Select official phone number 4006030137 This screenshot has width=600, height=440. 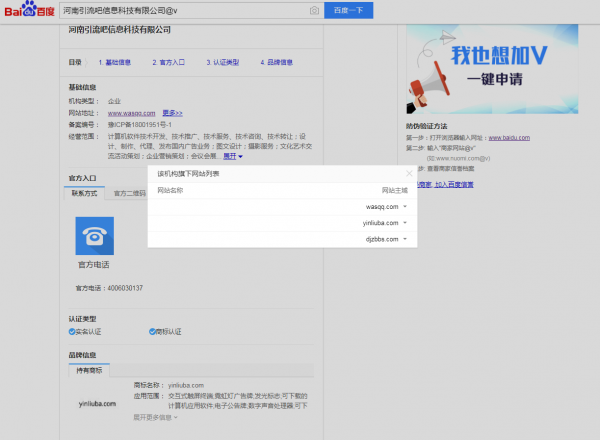[x=125, y=288]
